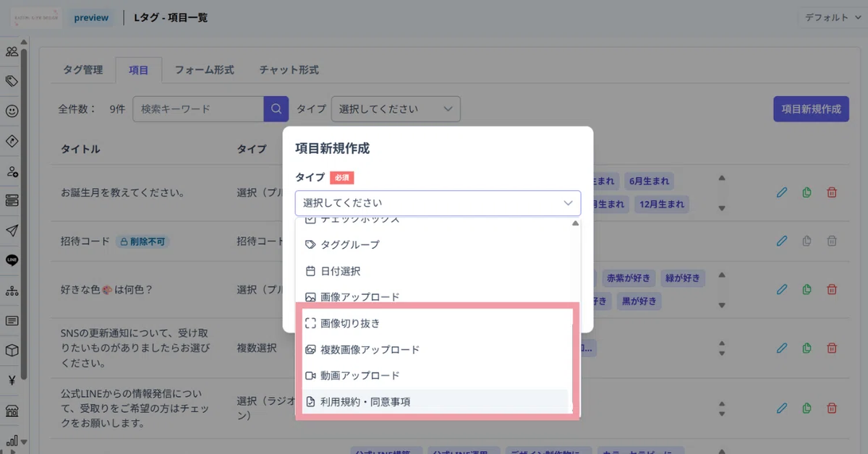Click the 項目新規作成 button
Viewport: 868px width, 454px height.
coord(812,109)
